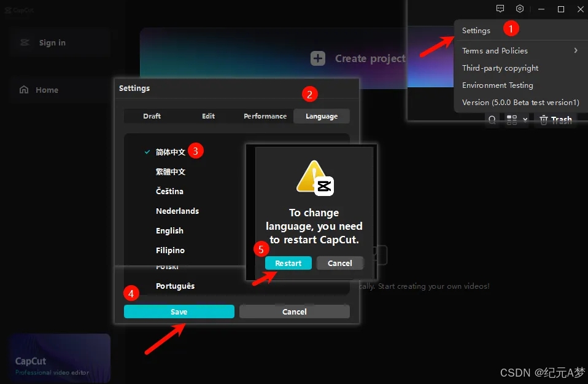The height and width of the screenshot is (384, 588).
Task: Click the Sign in label
Action: (52, 42)
